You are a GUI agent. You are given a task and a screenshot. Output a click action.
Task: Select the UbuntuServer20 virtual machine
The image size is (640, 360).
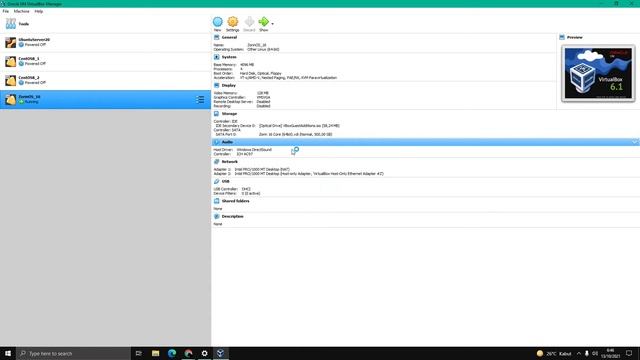point(105,42)
